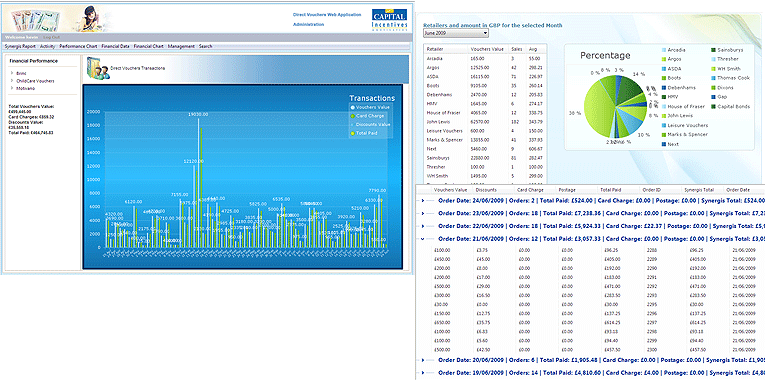Image resolution: width=768 pixels, height=380 pixels.
Task: Select the Motivano tree item
Action: [x=24, y=88]
